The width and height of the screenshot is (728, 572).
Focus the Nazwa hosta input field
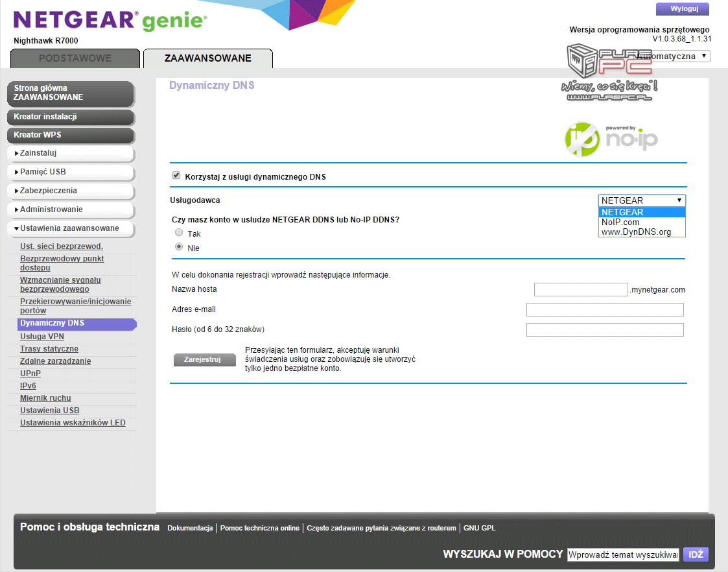[581, 290]
